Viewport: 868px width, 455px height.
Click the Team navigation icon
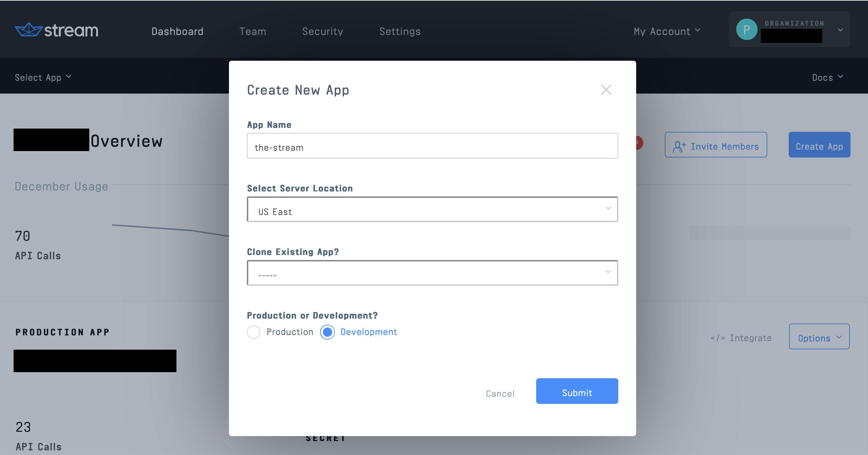click(x=253, y=31)
